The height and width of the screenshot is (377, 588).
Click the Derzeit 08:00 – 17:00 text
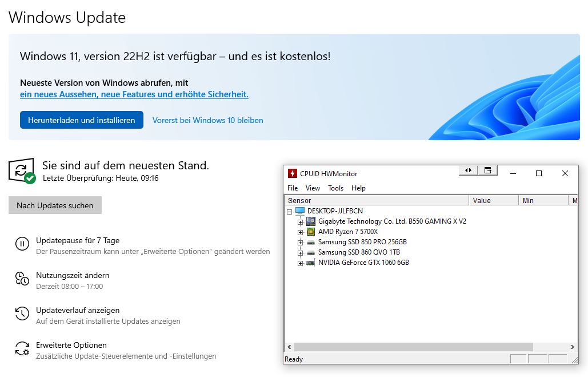pyautogui.click(x=69, y=287)
